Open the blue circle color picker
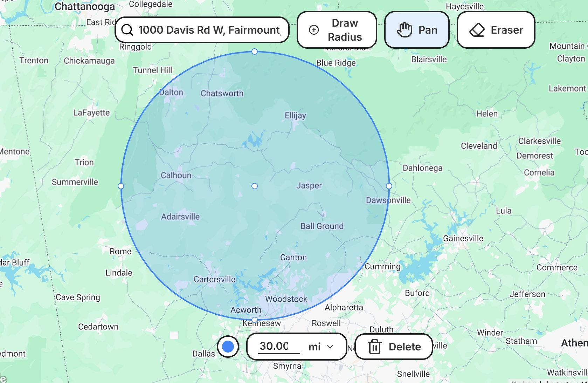This screenshot has height=383, width=588. (x=228, y=347)
